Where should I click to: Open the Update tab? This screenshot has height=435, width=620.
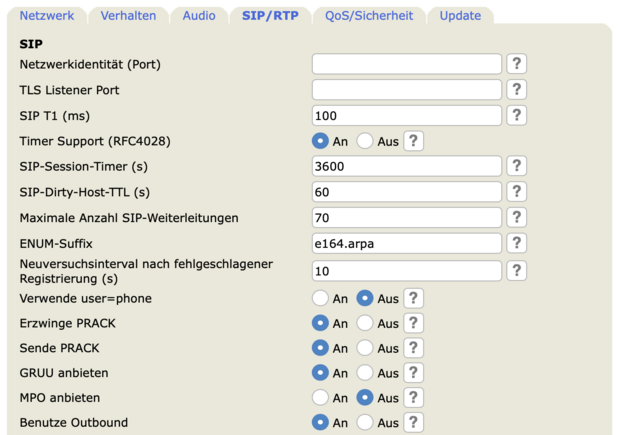(460, 16)
